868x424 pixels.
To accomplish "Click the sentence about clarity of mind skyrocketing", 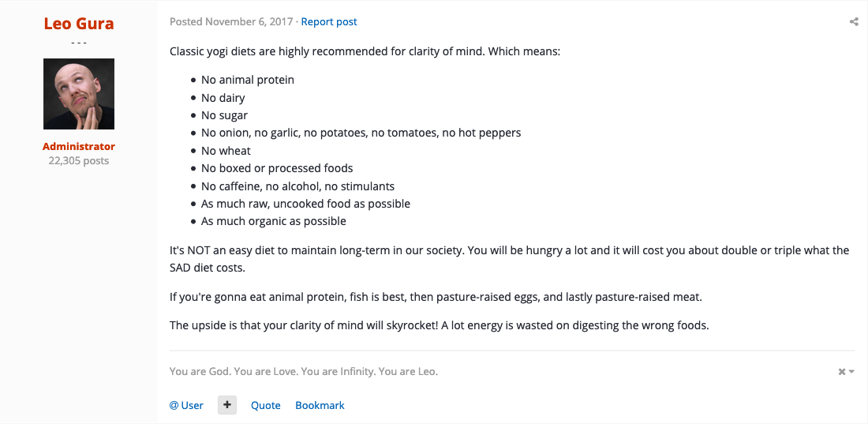I will pos(440,325).
